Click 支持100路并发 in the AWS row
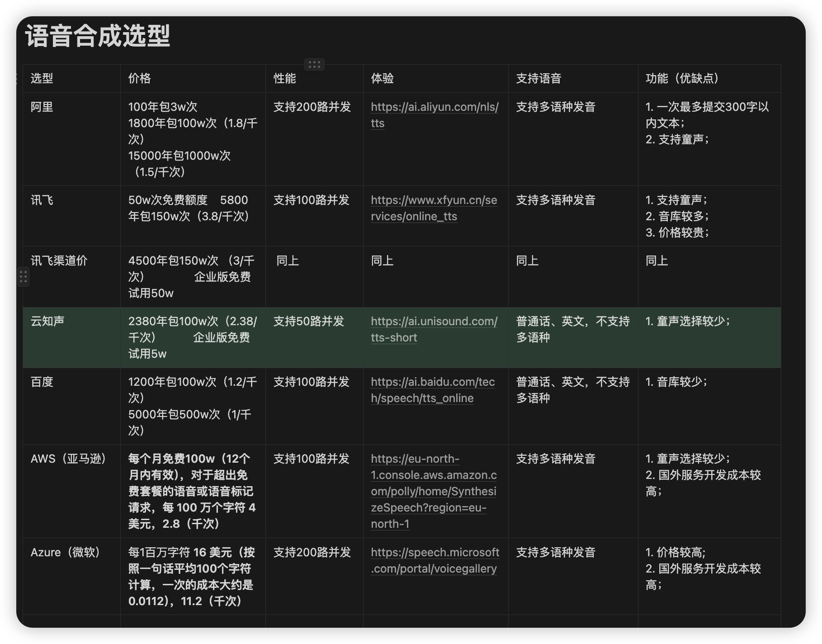This screenshot has height=644, width=822. 312,459
